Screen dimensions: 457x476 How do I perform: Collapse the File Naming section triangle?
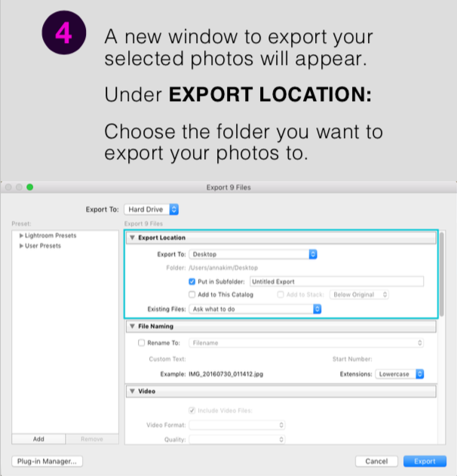[x=132, y=327]
